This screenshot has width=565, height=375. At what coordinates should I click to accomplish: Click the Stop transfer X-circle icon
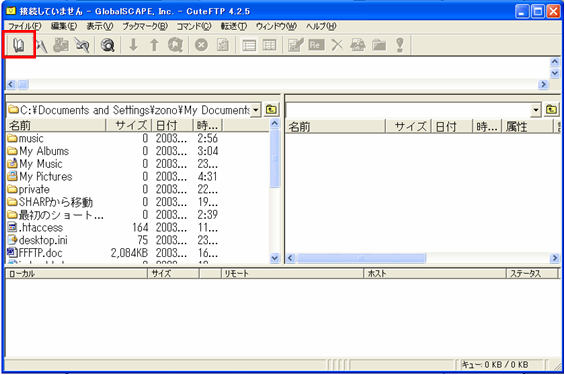click(x=201, y=45)
